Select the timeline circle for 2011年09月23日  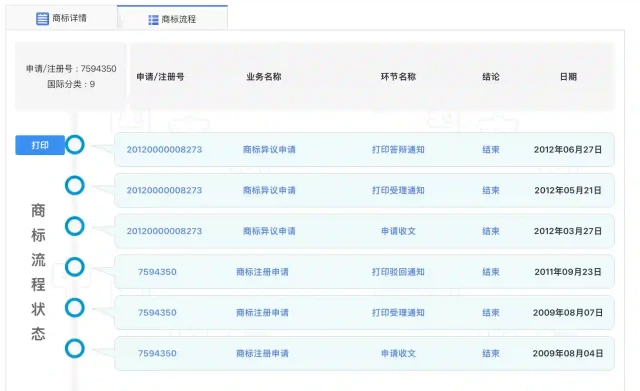pos(75,267)
